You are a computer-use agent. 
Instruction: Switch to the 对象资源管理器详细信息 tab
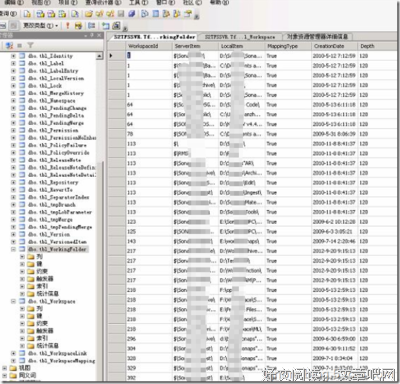(318, 37)
